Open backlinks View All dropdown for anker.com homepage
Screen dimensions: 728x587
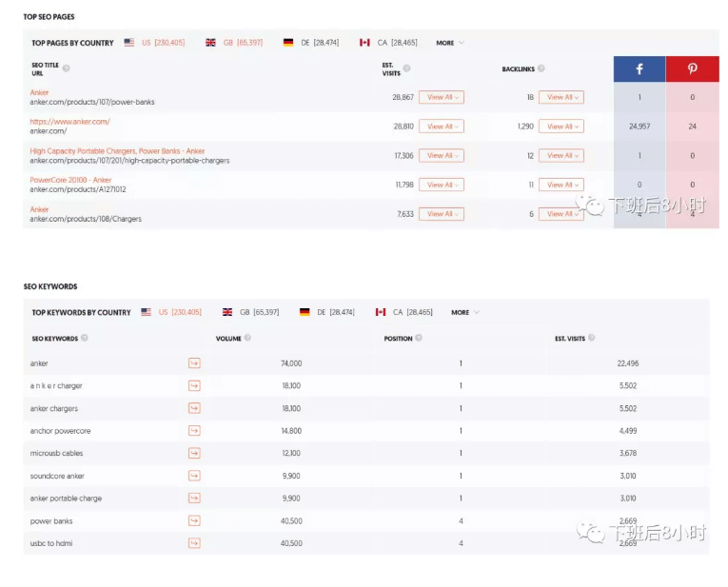tap(561, 126)
